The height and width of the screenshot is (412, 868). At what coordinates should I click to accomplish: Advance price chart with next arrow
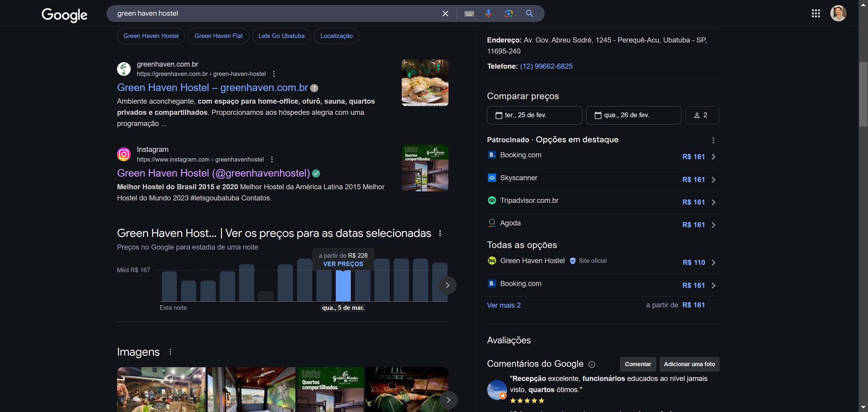click(448, 285)
